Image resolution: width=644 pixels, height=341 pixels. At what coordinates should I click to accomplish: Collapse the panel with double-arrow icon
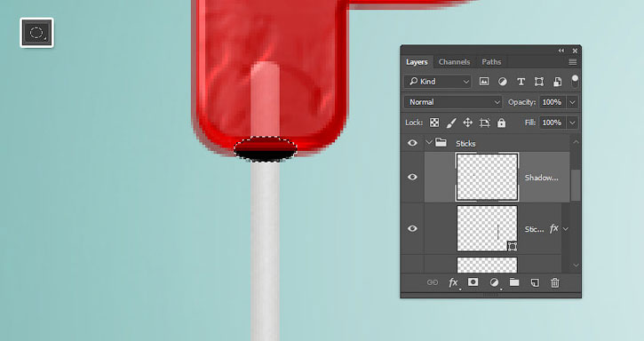click(x=561, y=51)
